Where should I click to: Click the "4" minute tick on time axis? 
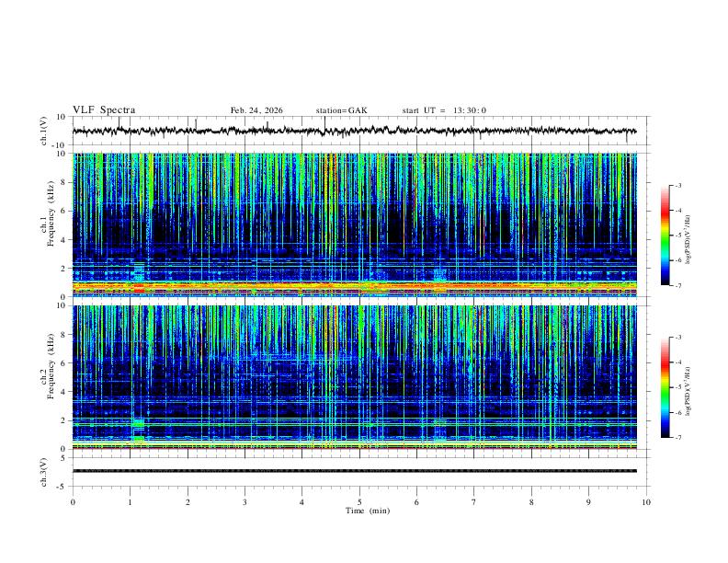[301, 502]
